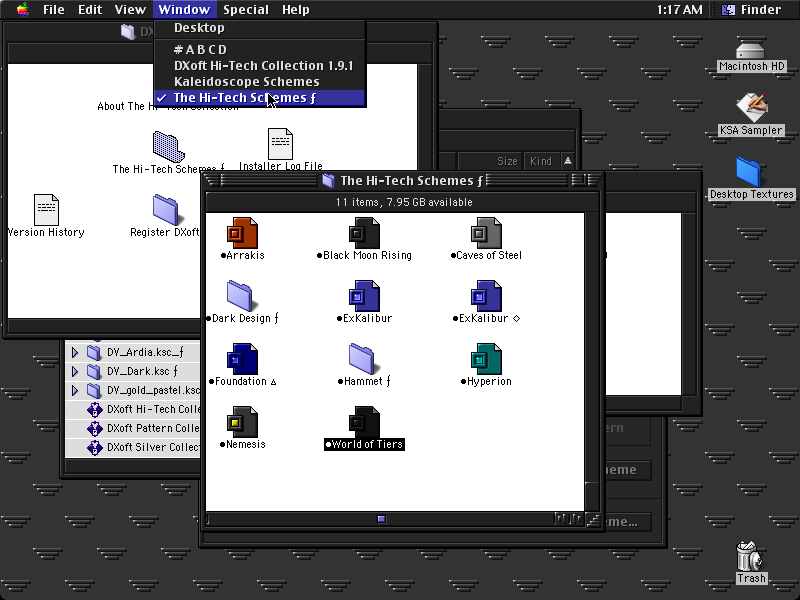Viewport: 800px width, 600px height.
Task: Choose checked The Hi-Tech Schemes menu item
Action: click(x=260, y=98)
